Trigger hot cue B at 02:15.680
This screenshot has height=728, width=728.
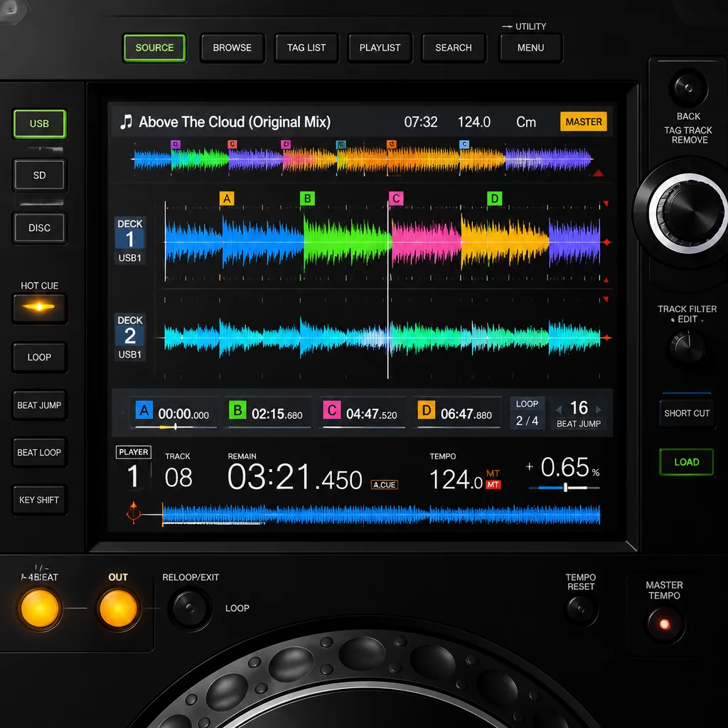[x=267, y=413]
